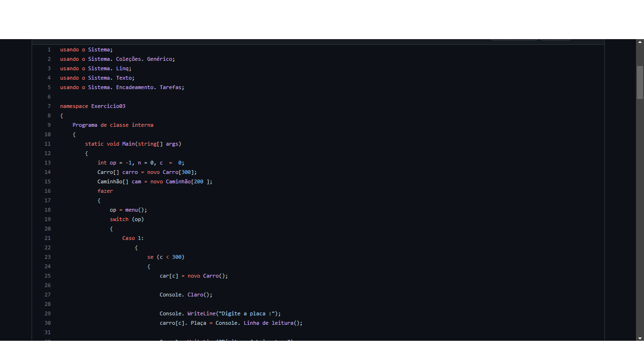Click the 'Caso 1:' line
Viewport: 644px width, 362px height.
(133, 238)
